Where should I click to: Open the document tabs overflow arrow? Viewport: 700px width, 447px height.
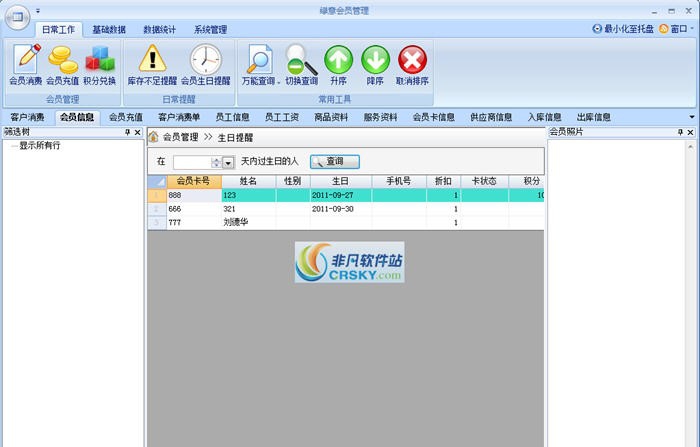(692, 117)
